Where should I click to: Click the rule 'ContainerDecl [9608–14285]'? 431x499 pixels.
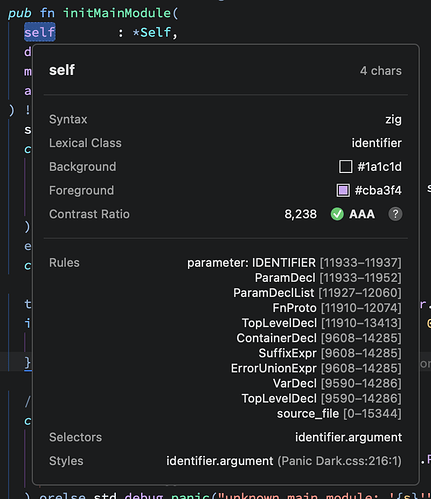pos(319,338)
